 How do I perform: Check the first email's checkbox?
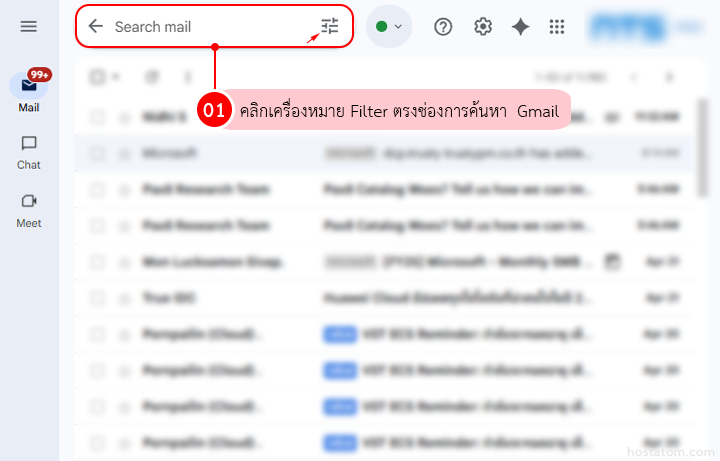97,117
